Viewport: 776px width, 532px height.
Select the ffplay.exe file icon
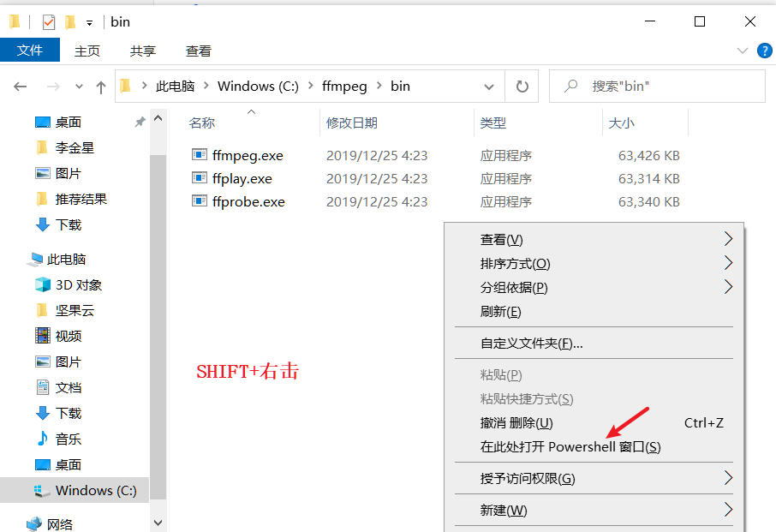point(199,177)
